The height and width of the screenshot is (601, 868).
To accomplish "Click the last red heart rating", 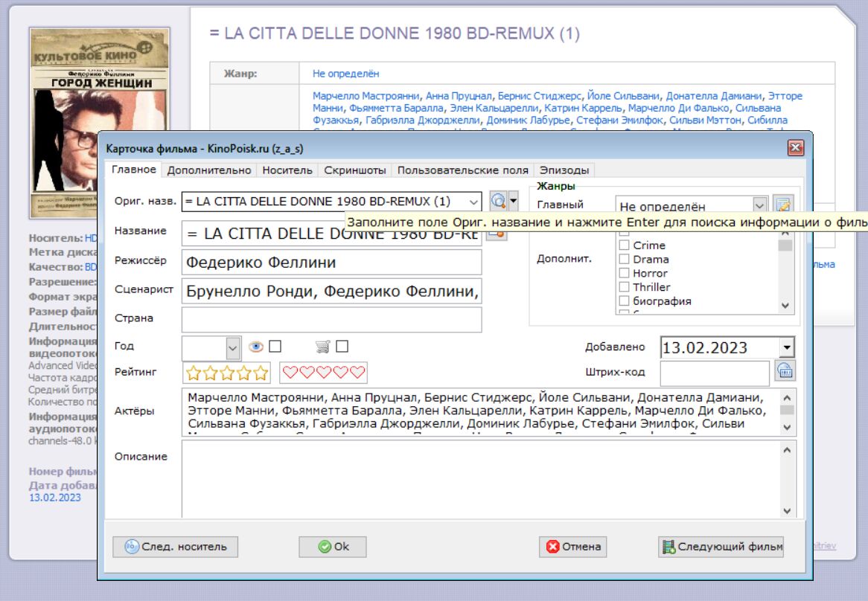I will coord(358,373).
